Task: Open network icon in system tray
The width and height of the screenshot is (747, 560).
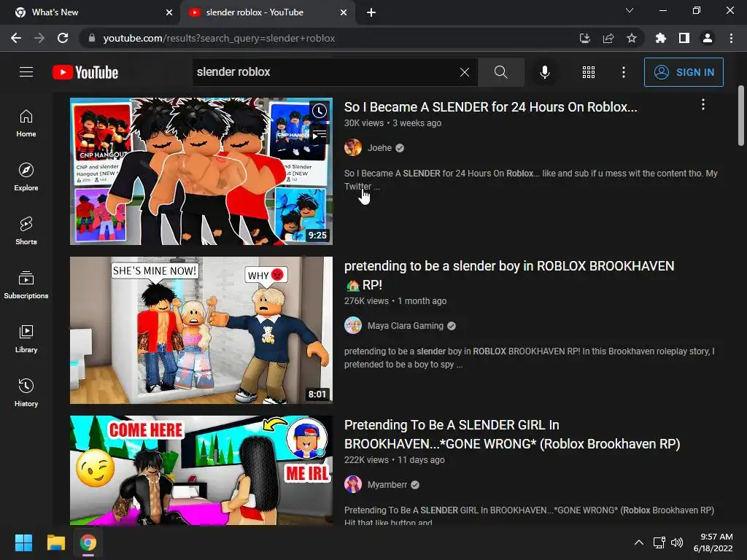Action: (659, 542)
